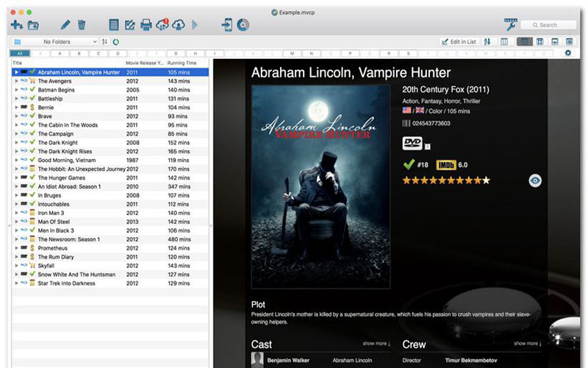Expand the Battleship row triangle

coord(16,99)
